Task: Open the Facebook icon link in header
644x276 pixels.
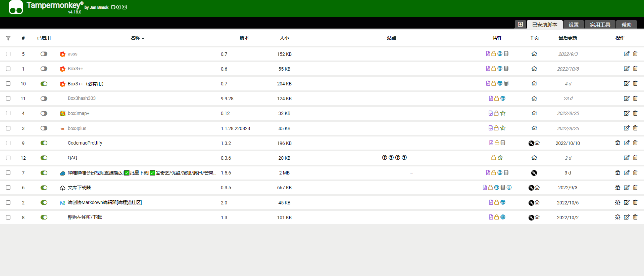Action: (x=118, y=7)
